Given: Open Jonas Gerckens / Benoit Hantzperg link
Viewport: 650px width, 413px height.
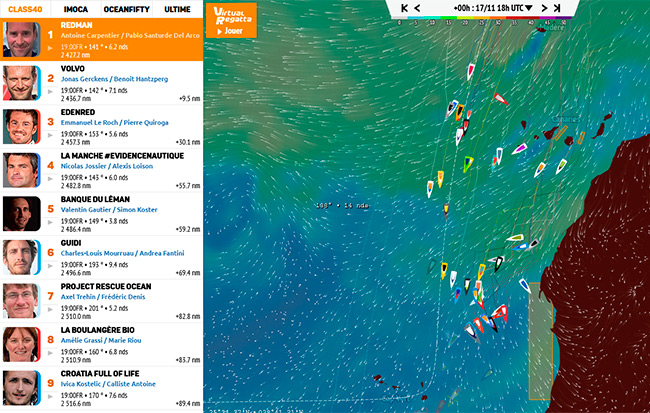Looking at the screenshot, I should tap(114, 79).
